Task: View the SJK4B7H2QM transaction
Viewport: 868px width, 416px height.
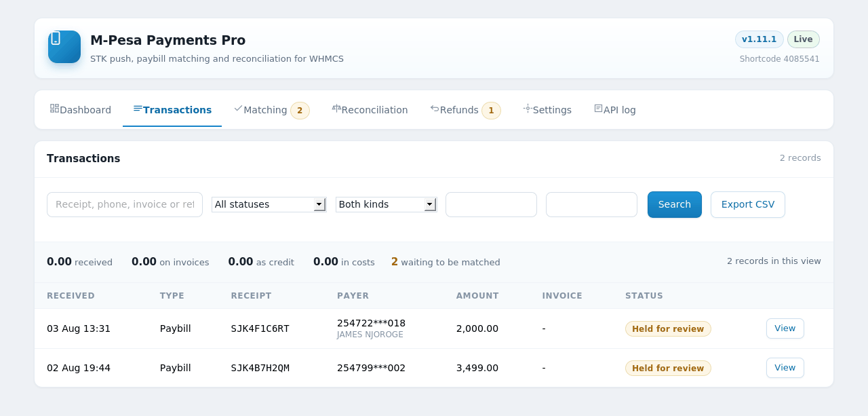Action: [785, 368]
